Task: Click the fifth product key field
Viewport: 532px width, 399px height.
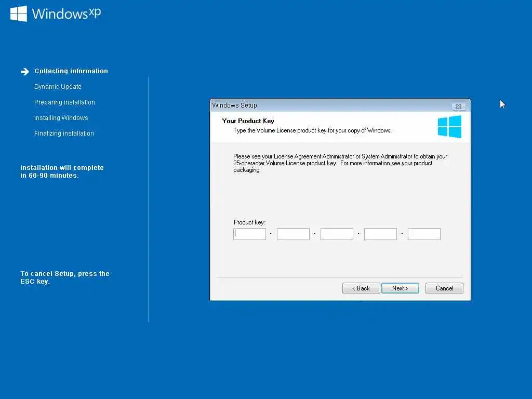Action: [x=424, y=234]
